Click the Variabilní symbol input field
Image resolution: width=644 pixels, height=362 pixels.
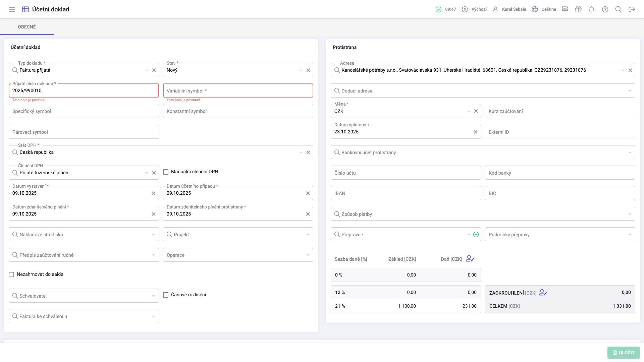pos(238,91)
